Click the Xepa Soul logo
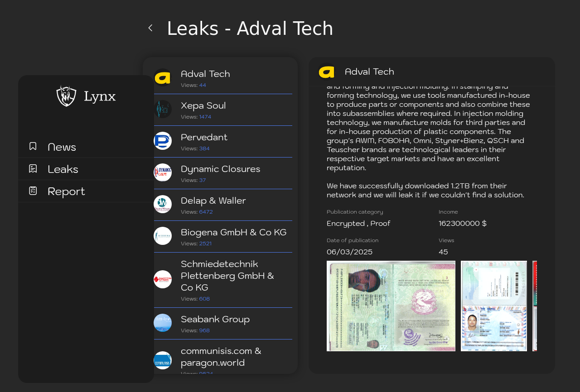 click(163, 109)
